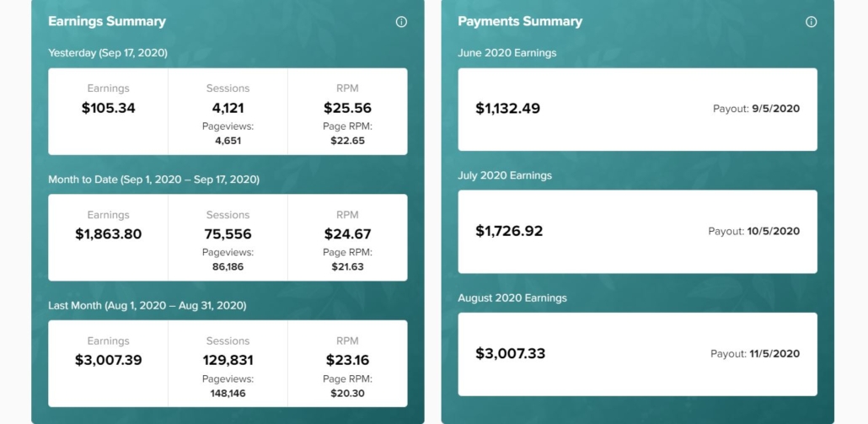
Task: Click month-to-date RPM $24.67
Action: 348,234
